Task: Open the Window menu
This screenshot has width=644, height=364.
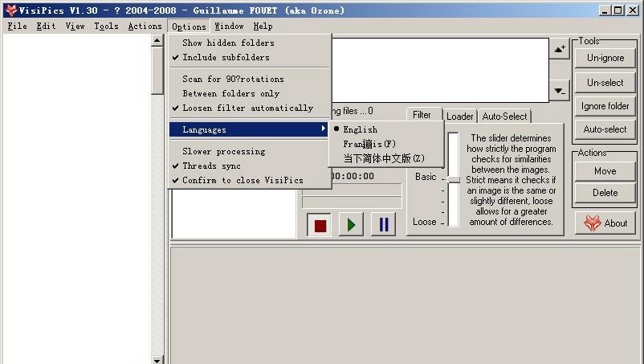Action: (x=229, y=26)
